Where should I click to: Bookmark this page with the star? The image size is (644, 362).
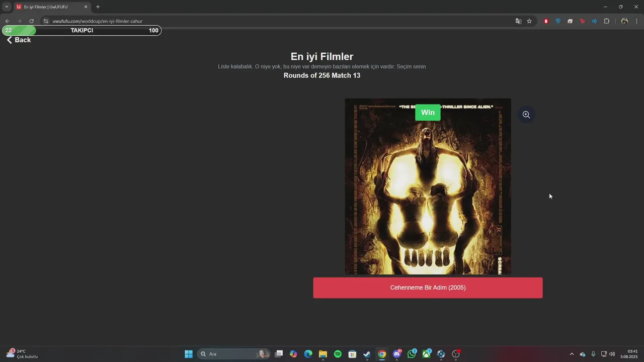[529, 21]
